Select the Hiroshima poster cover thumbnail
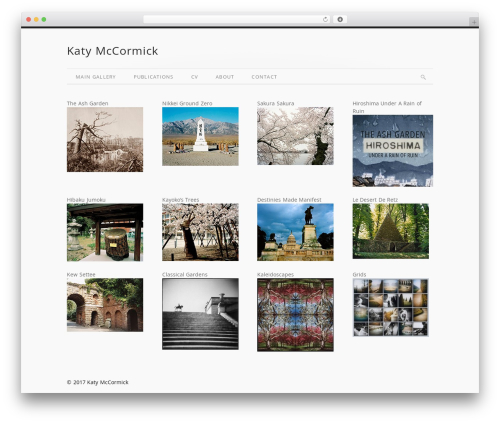Viewport: 500px width, 423px height. tap(393, 151)
